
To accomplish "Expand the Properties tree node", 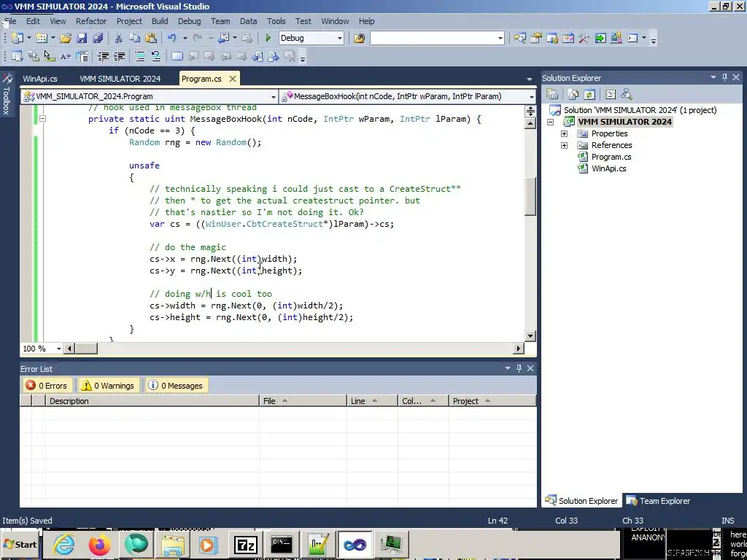I will point(564,134).
